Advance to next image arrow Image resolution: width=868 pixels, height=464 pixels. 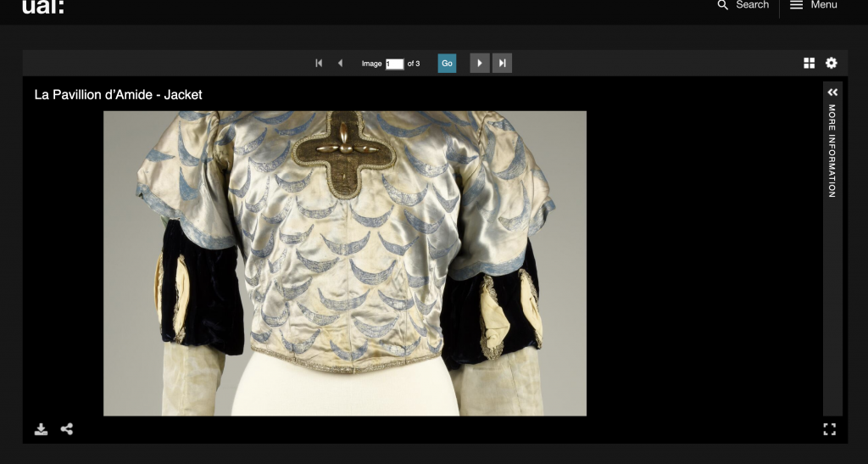click(x=480, y=63)
